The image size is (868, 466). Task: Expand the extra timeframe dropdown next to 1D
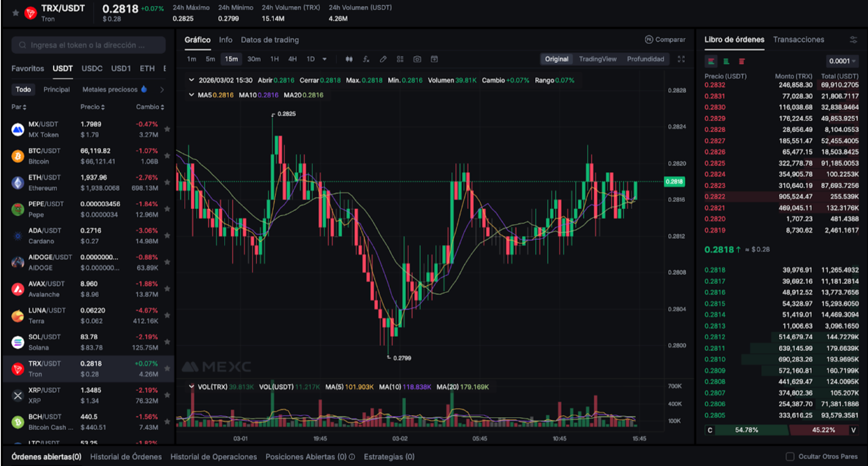(324, 59)
